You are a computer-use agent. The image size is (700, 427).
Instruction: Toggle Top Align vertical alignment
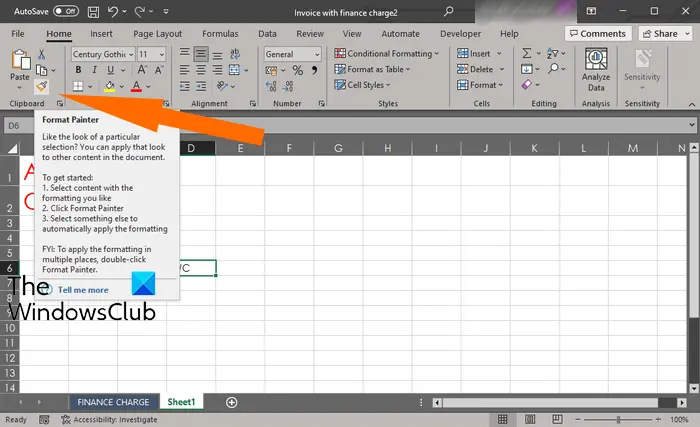click(x=185, y=53)
